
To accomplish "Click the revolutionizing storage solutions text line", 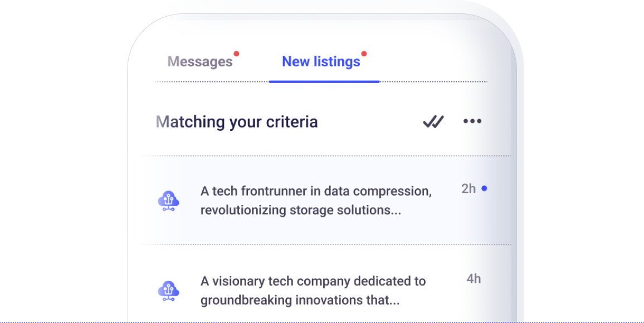I will [x=301, y=210].
